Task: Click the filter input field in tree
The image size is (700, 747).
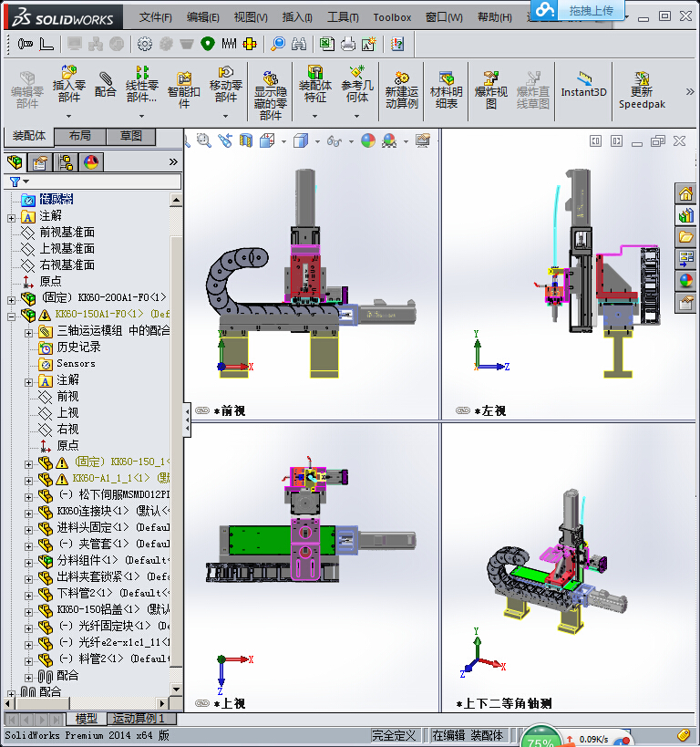Action: pos(106,182)
